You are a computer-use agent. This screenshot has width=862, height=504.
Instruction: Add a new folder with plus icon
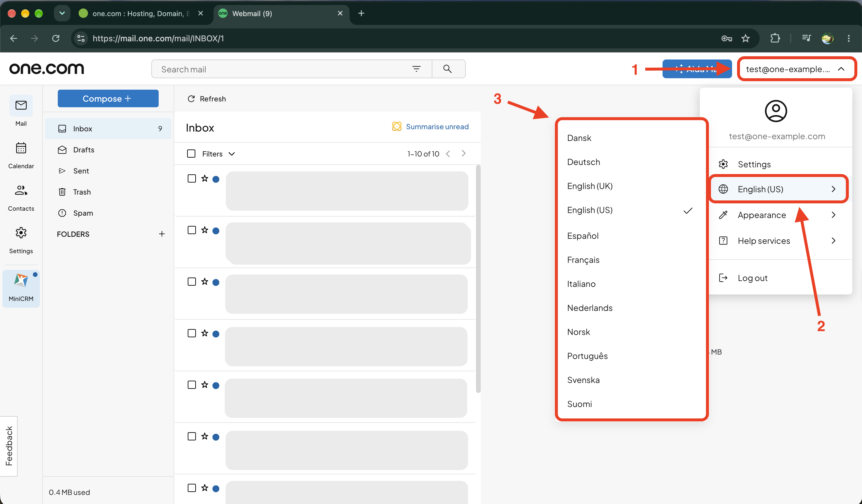(162, 234)
